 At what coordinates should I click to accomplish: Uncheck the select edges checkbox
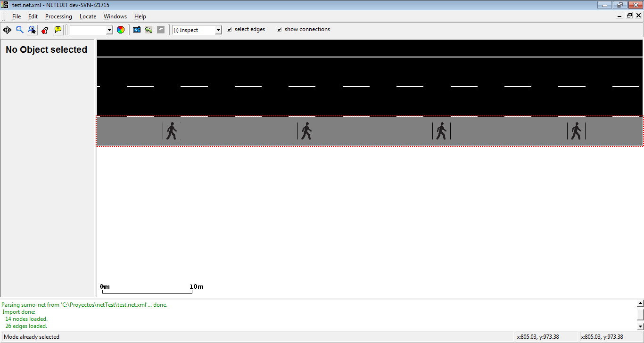click(x=229, y=29)
